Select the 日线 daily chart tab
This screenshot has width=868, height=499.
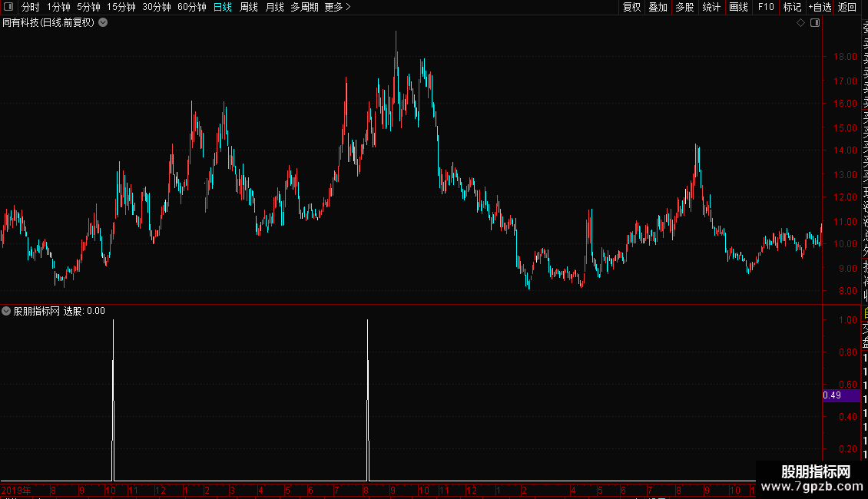coord(223,7)
